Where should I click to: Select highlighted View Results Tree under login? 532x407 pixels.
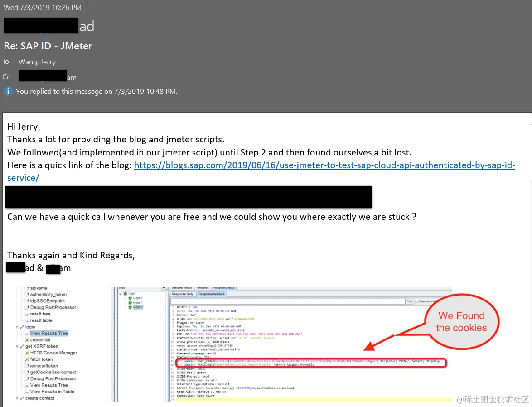point(49,333)
